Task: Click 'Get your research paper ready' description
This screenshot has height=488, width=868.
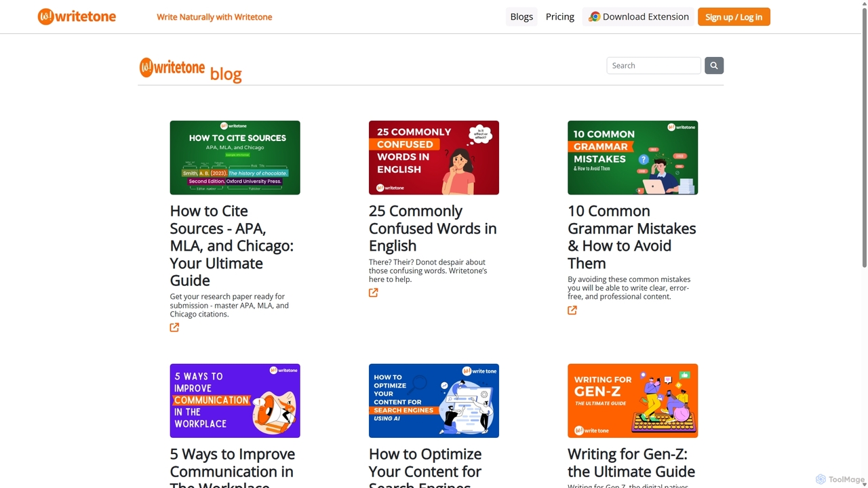Action: tap(229, 305)
